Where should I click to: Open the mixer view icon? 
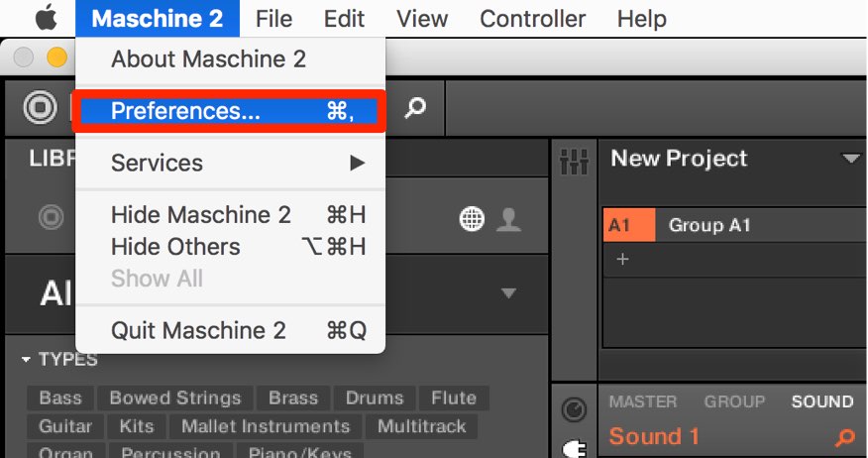[574, 163]
